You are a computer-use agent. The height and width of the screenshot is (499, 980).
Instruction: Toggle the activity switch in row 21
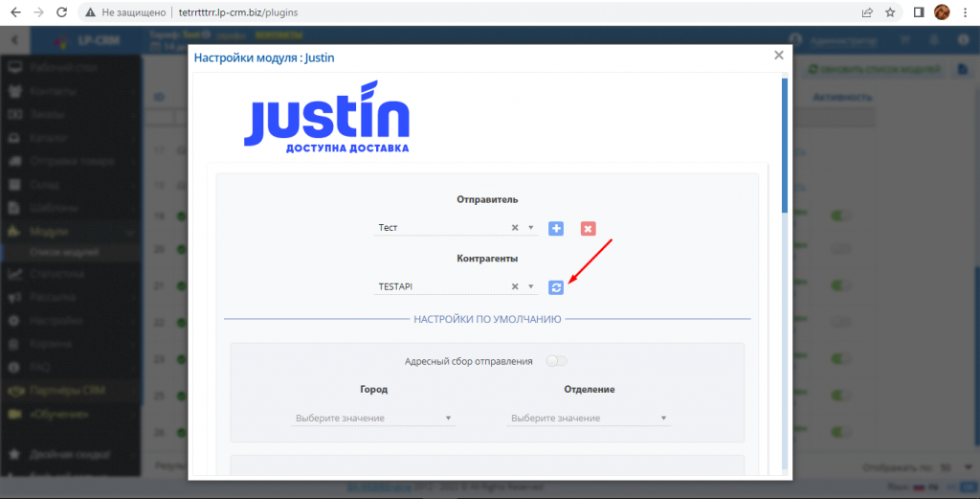click(840, 285)
